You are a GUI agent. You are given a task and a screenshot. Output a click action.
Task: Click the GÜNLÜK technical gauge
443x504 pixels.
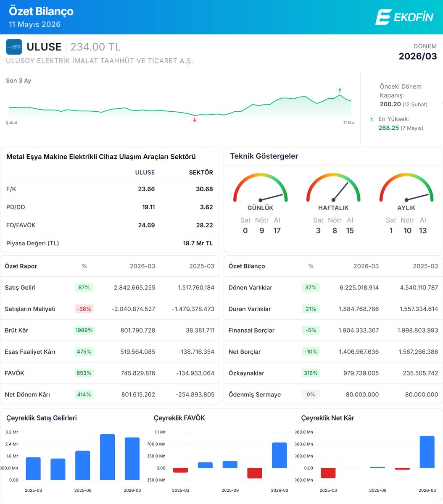pyautogui.click(x=260, y=188)
